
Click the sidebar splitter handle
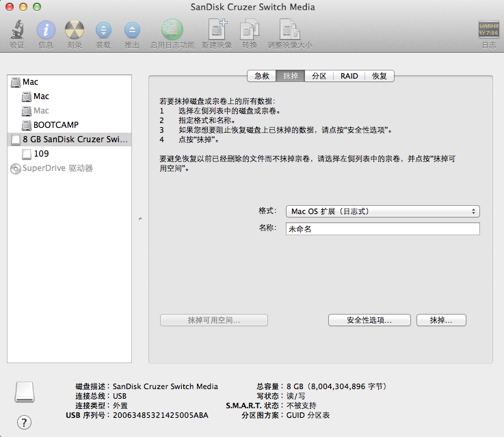tap(140, 219)
